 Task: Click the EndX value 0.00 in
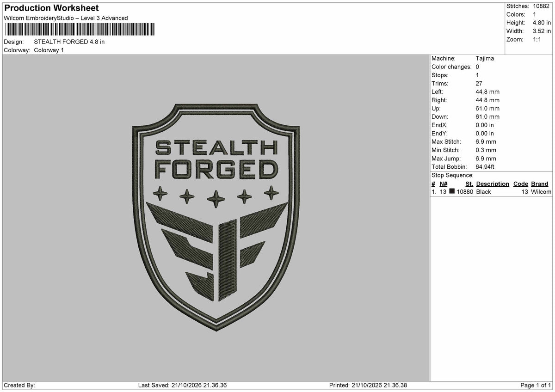[485, 125]
